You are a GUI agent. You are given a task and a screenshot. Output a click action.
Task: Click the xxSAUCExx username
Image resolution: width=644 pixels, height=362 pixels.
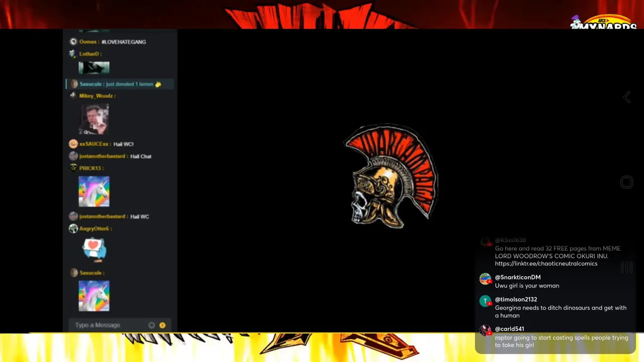click(94, 144)
